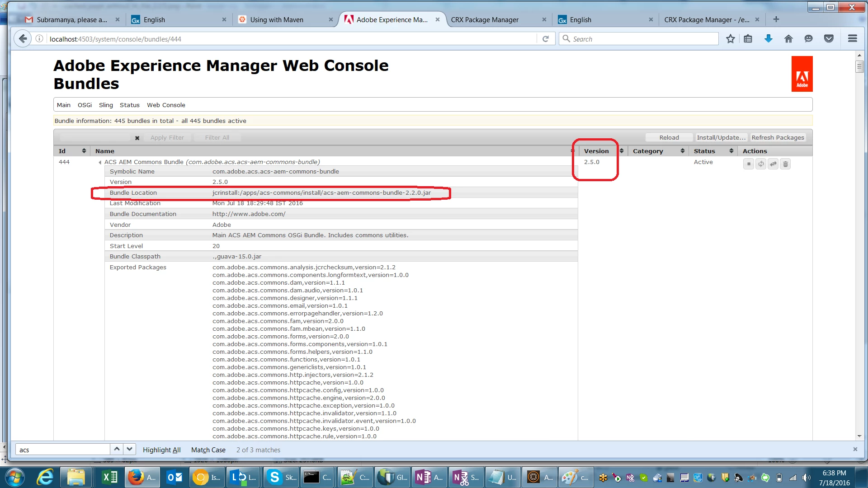
Task: Open the Paint taskbar window
Action: 576,477
